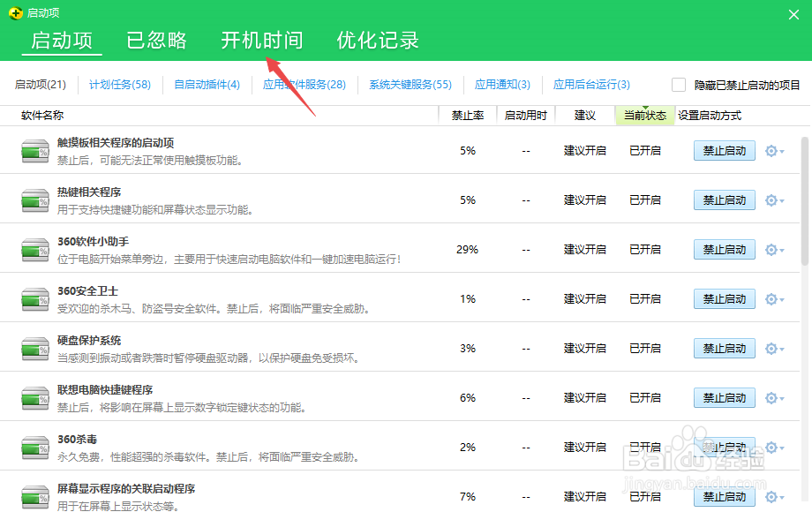
Task: Open gear settings menu for 热键相关程序
Action: pyautogui.click(x=775, y=200)
